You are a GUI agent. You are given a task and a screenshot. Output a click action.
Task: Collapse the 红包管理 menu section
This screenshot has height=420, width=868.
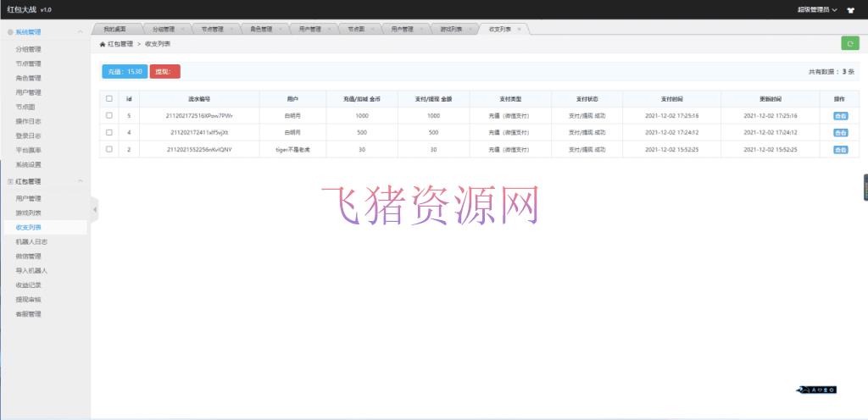(81, 182)
